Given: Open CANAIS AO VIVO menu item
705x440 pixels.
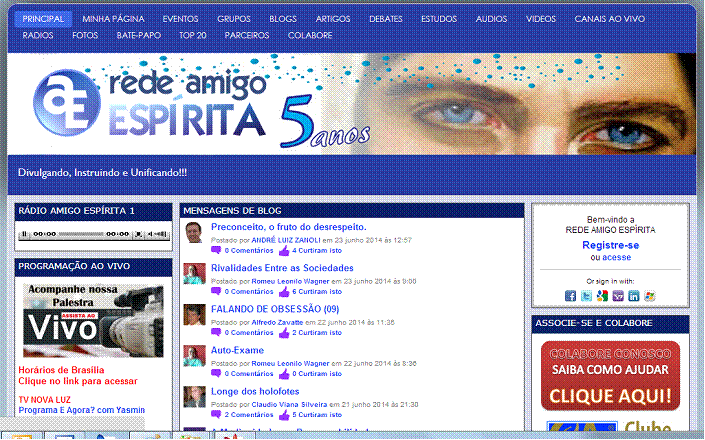Looking at the screenshot, I should click(x=610, y=19).
